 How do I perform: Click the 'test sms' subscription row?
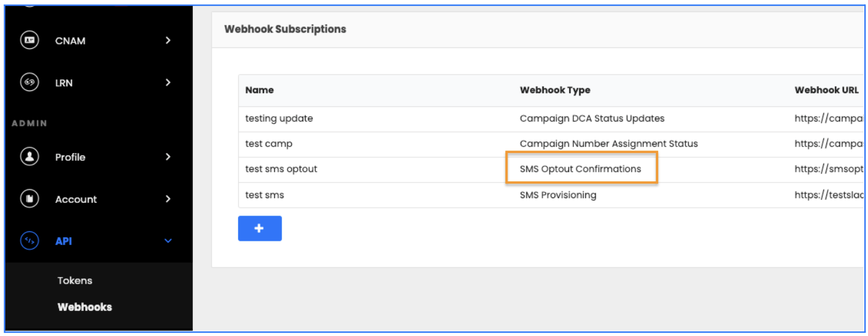265,195
